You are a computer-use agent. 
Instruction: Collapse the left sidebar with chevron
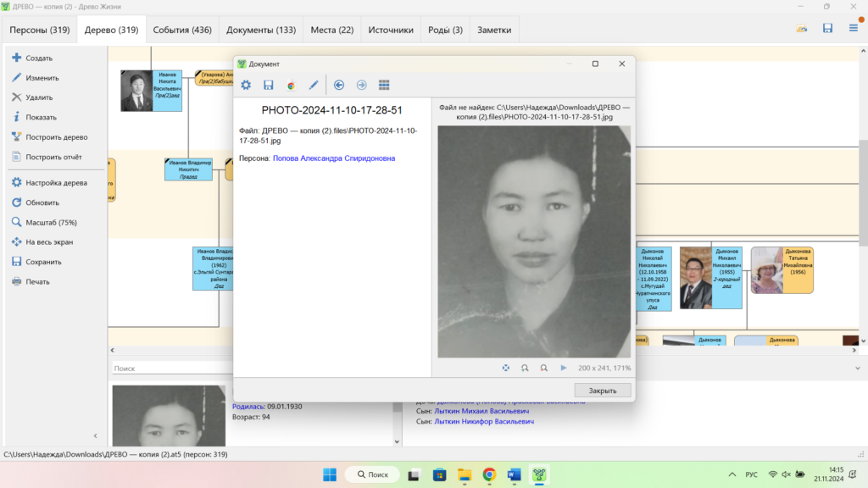click(x=95, y=435)
